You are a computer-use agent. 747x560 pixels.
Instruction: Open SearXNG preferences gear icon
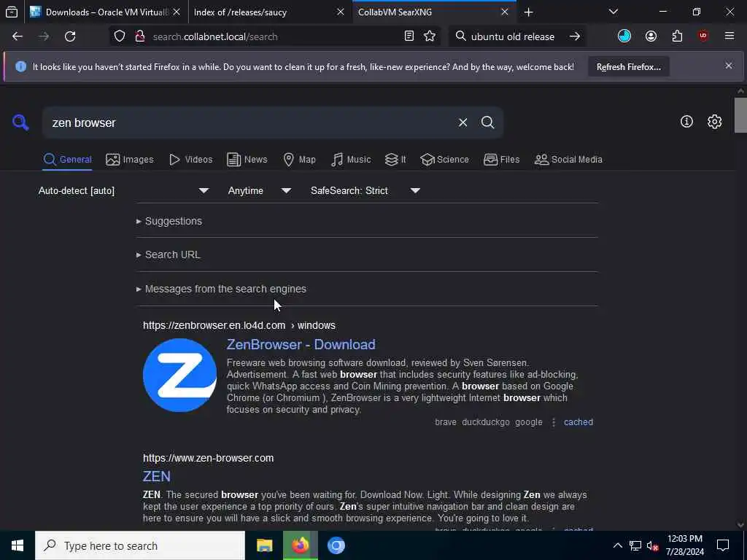coord(714,122)
